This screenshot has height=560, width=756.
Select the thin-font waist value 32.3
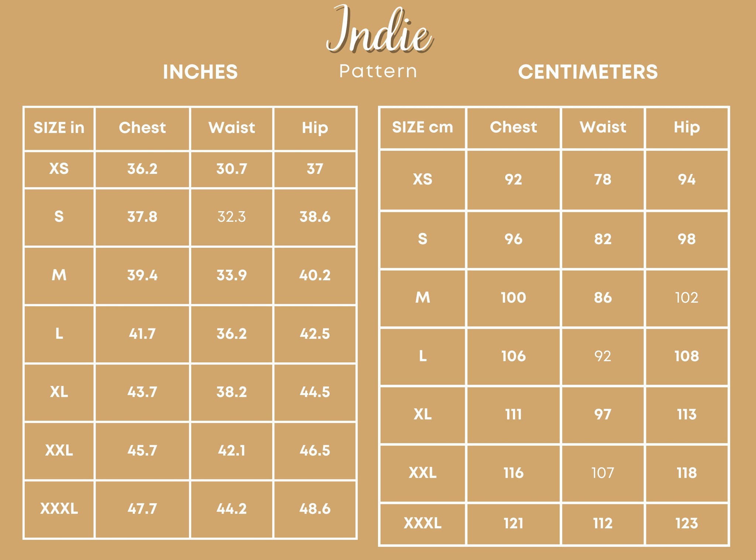(231, 217)
